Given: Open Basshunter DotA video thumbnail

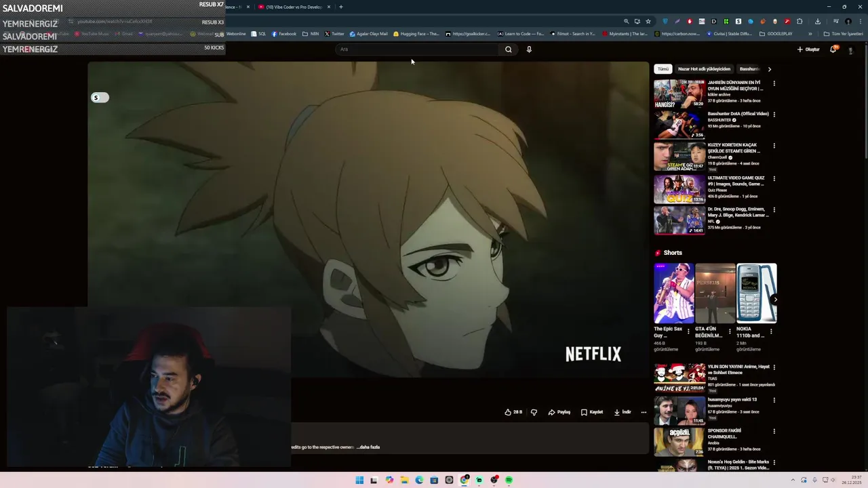Looking at the screenshot, I should coord(679,125).
